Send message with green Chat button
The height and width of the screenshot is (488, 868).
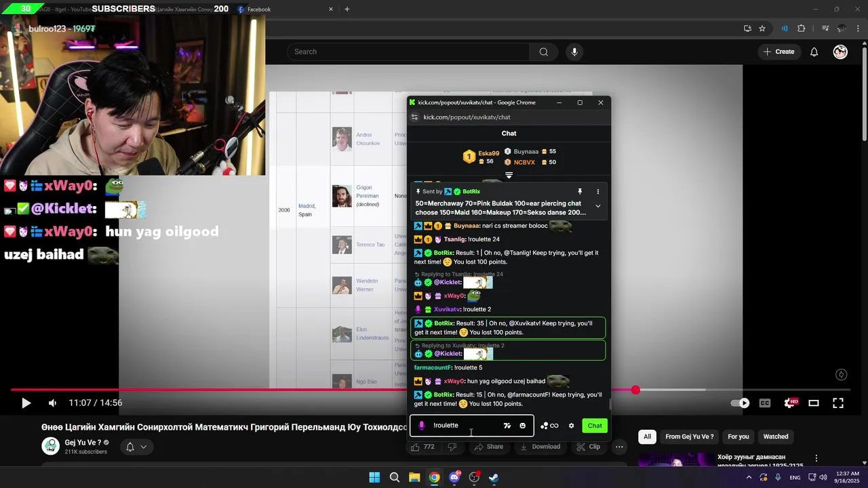[595, 426]
